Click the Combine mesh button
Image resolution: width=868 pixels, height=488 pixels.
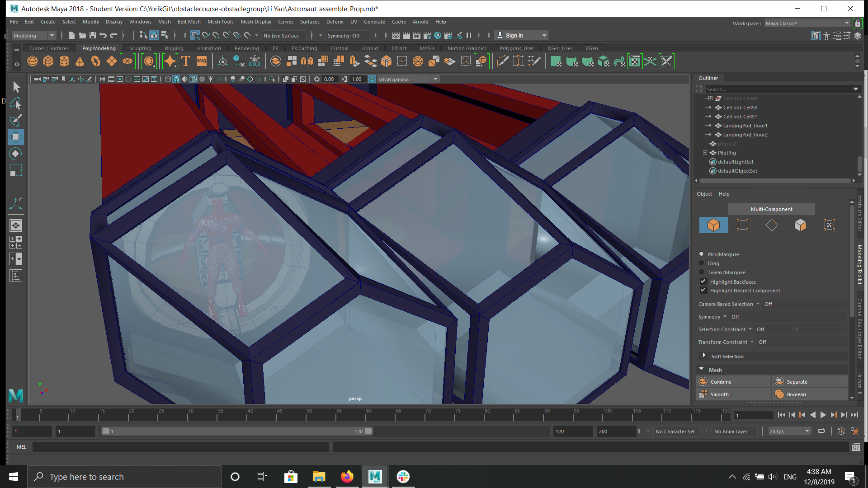(721, 382)
